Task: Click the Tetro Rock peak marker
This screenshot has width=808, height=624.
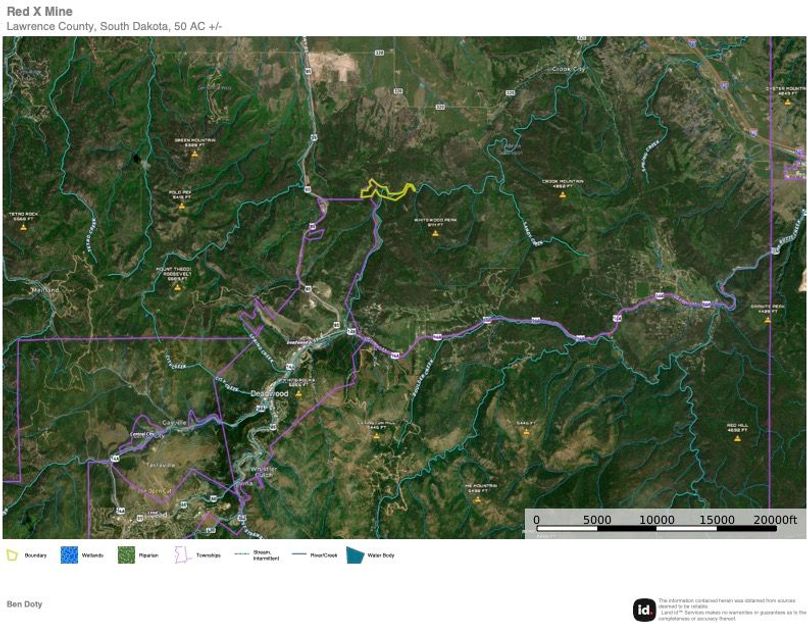Action: pyautogui.click(x=23, y=227)
